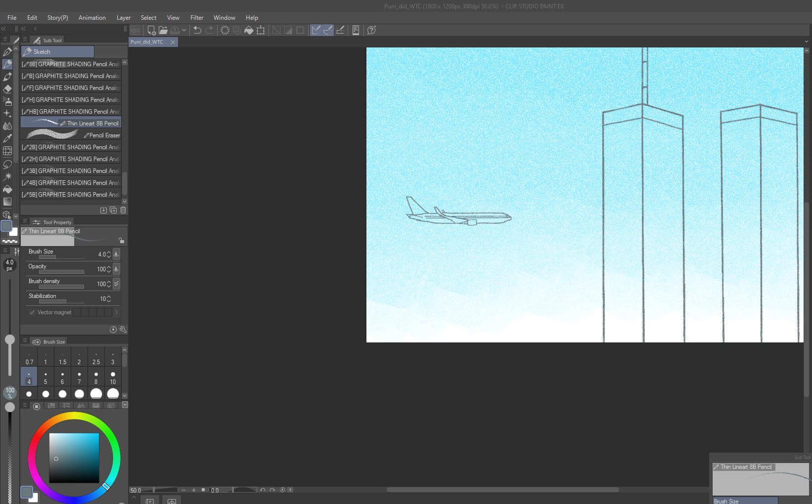The height and width of the screenshot is (504, 812).
Task: Open Tool Property panel menu
Action: click(x=25, y=221)
